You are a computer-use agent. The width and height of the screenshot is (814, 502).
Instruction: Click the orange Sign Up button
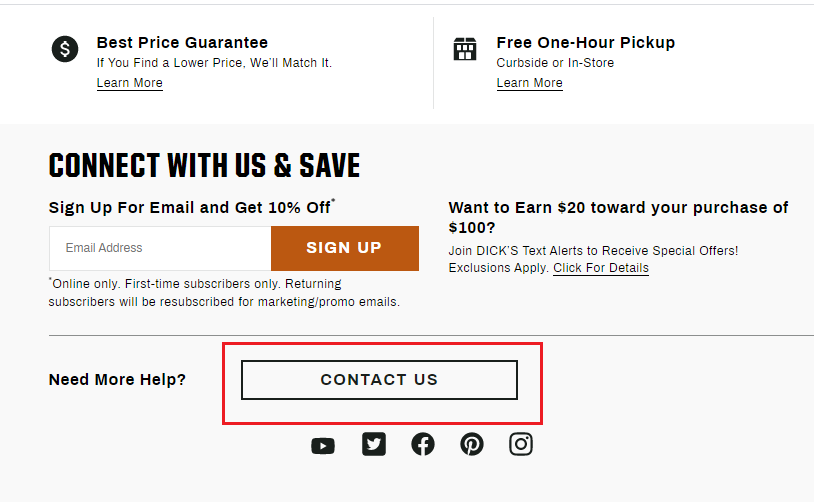click(345, 248)
